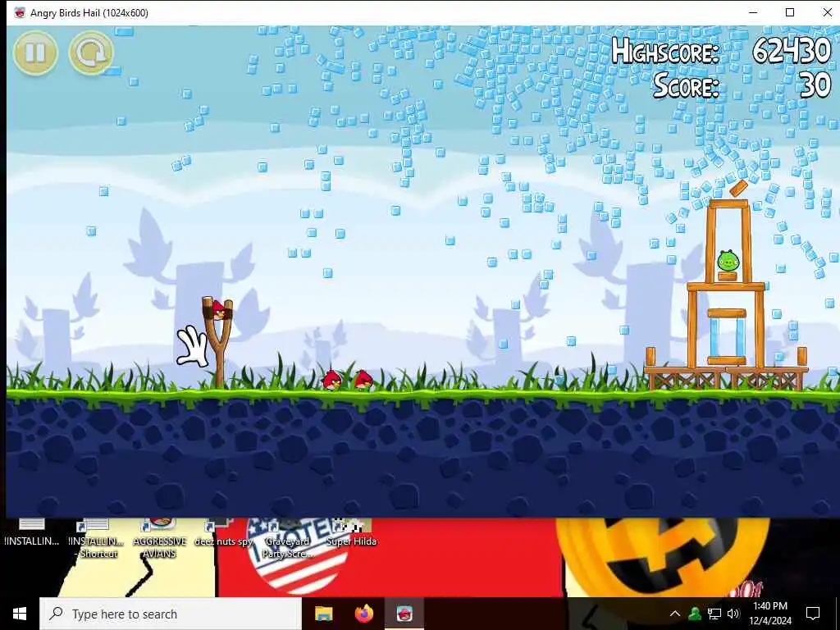Viewport: 840px width, 630px height.
Task: Click the white glove hand pointer
Action: [192, 346]
